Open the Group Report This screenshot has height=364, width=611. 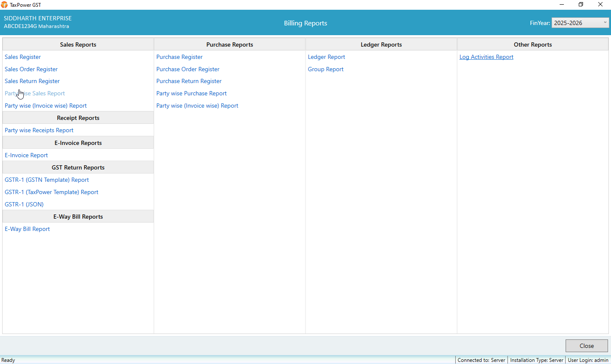click(325, 69)
